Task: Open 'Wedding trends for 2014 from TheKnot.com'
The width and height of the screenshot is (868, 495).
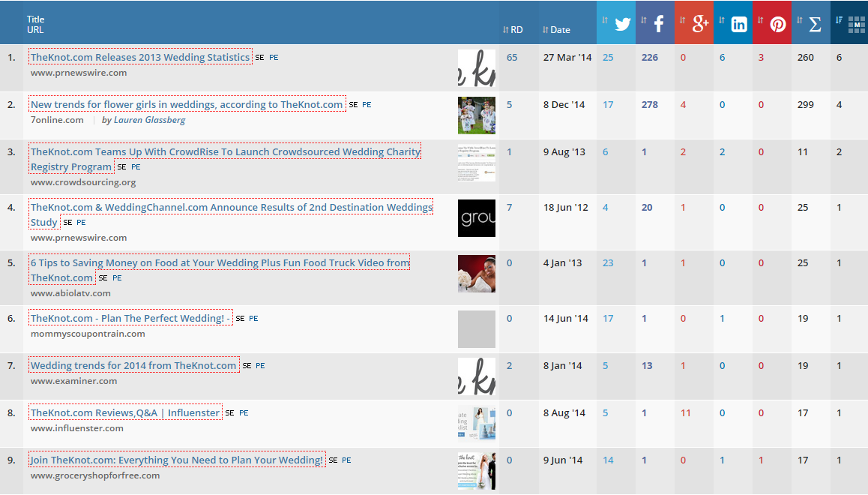Action: (133, 365)
